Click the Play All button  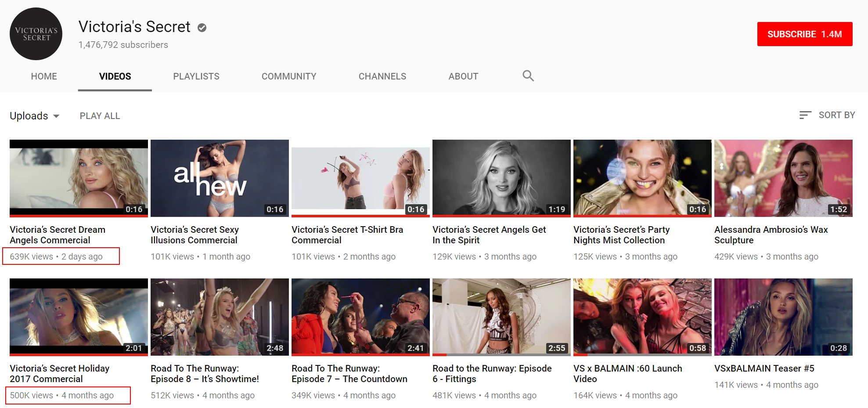[100, 116]
